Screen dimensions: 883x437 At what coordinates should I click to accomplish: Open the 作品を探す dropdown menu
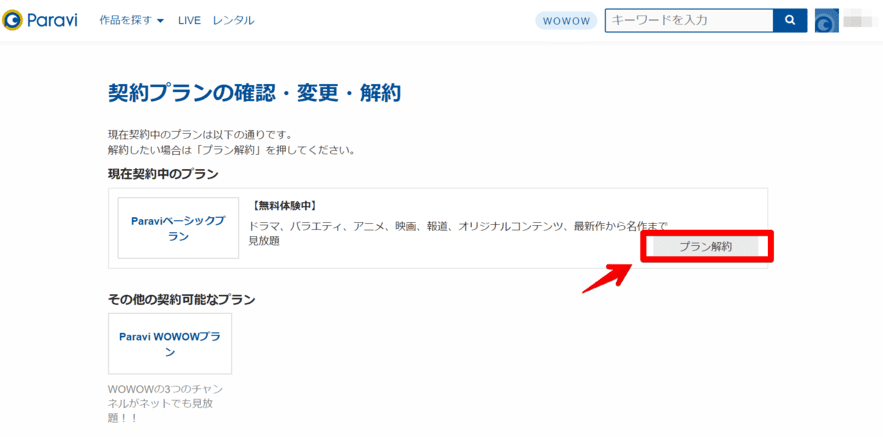click(131, 21)
